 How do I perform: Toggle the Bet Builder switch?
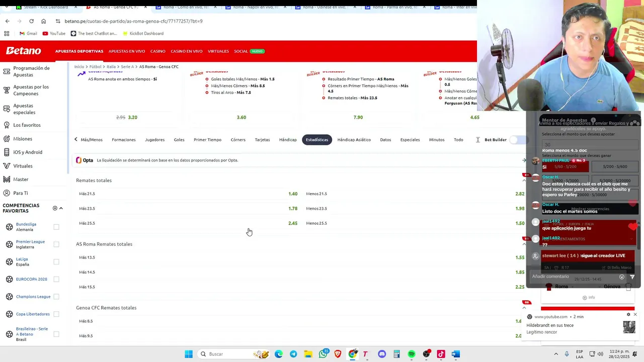click(x=516, y=140)
